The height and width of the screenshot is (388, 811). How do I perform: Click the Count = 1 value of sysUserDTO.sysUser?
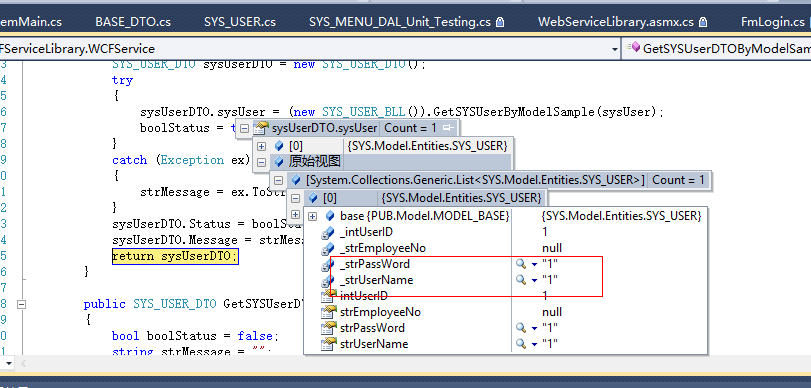(x=410, y=128)
